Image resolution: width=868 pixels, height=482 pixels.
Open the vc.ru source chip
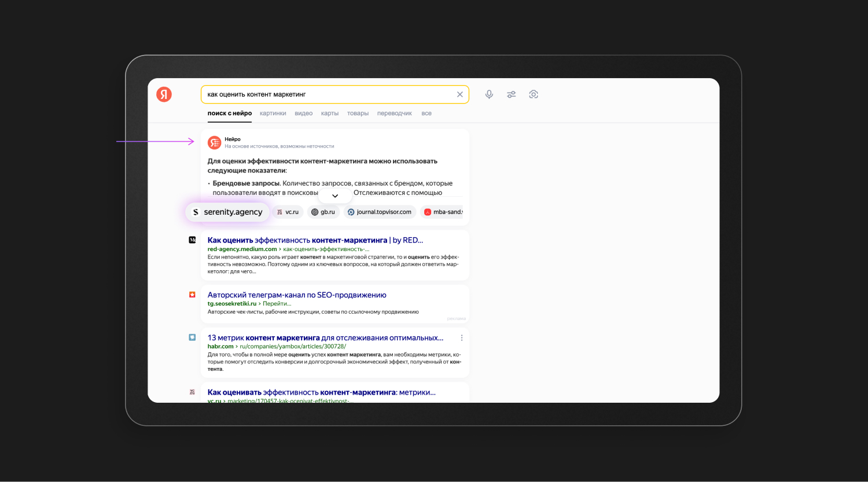point(288,212)
